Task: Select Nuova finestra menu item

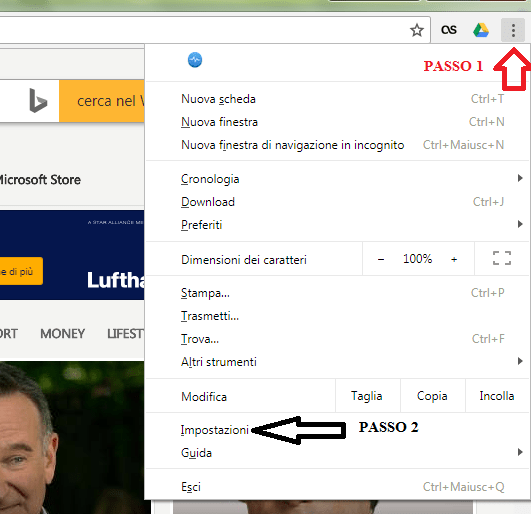Action: point(337,122)
